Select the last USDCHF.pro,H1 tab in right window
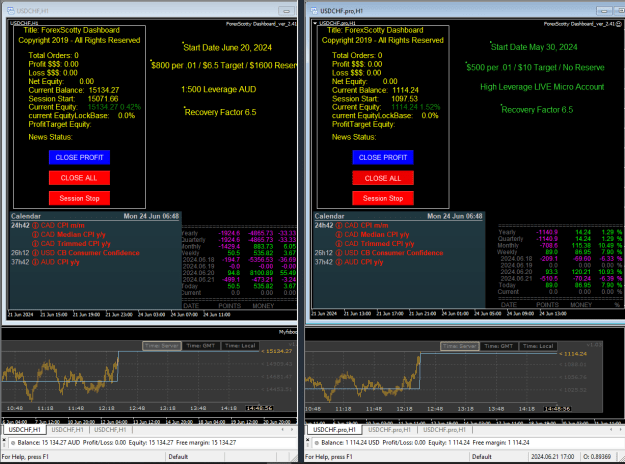 [444, 430]
